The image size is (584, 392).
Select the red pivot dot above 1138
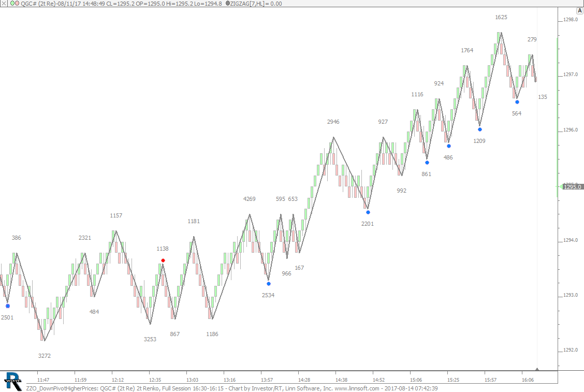[163, 260]
